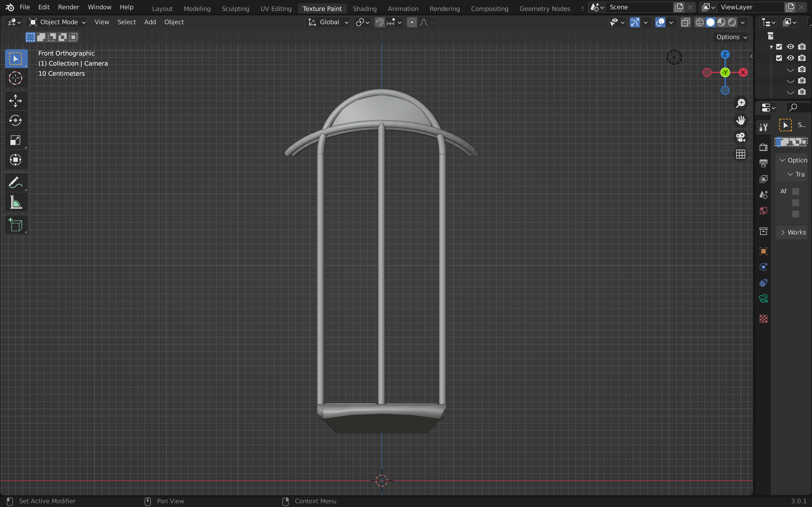
Task: Toggle first collection visibility eye
Action: [791, 46]
